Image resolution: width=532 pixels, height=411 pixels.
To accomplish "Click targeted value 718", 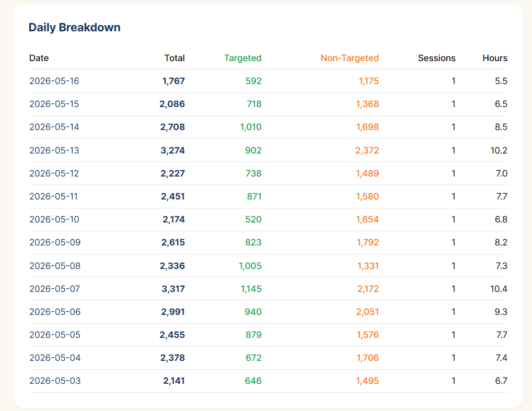I will pos(254,104).
